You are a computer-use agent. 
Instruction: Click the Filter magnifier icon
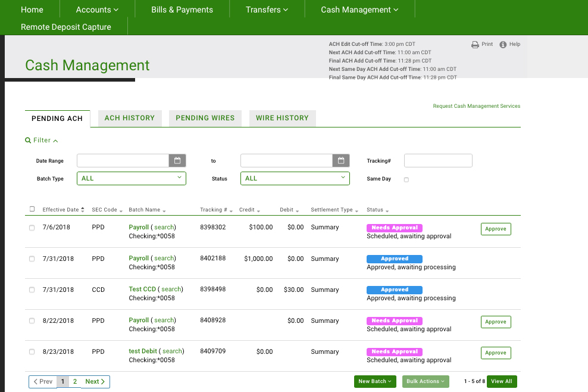(x=28, y=141)
